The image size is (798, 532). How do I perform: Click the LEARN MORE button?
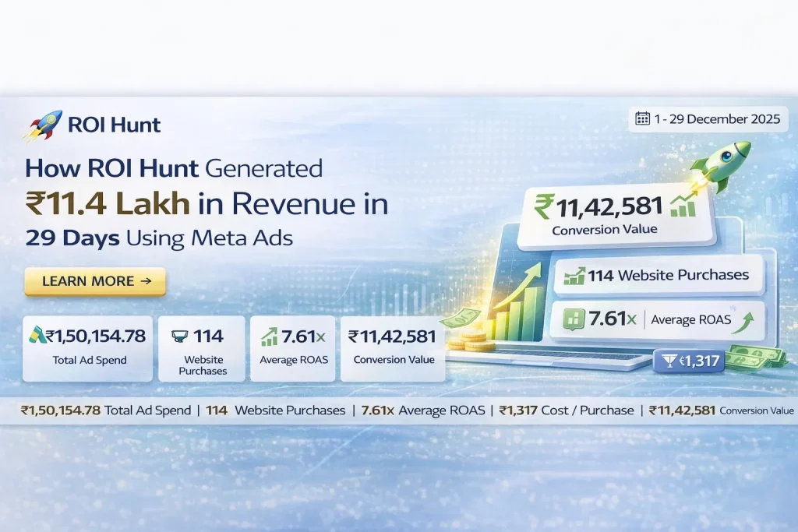(94, 282)
